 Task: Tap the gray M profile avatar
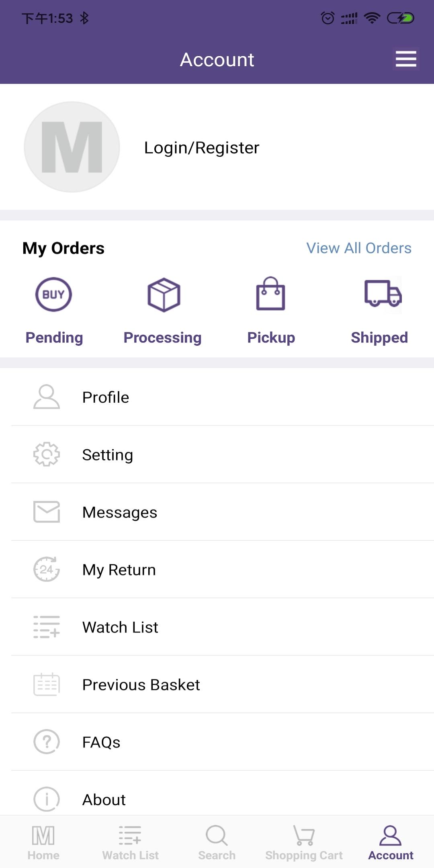(x=72, y=147)
